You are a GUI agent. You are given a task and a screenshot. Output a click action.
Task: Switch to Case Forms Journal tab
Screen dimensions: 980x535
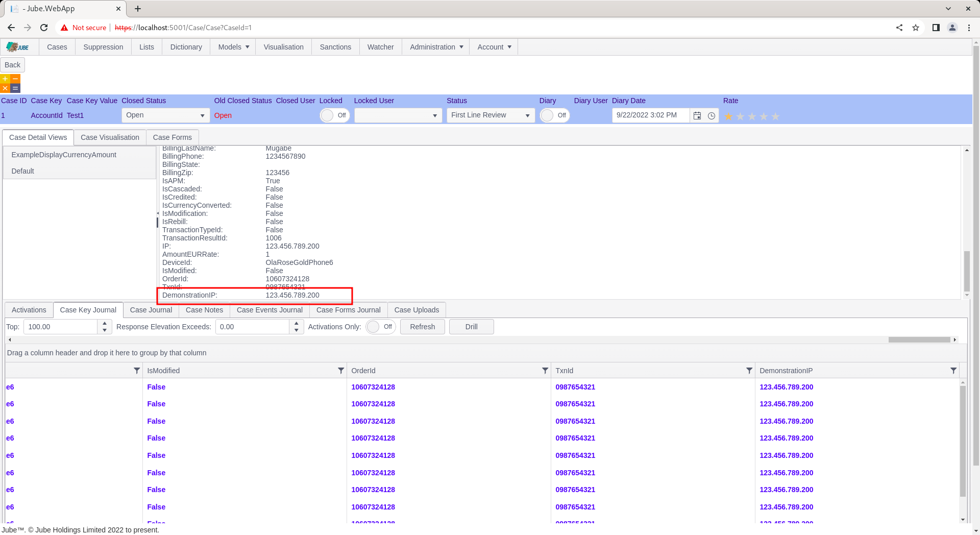tap(349, 310)
